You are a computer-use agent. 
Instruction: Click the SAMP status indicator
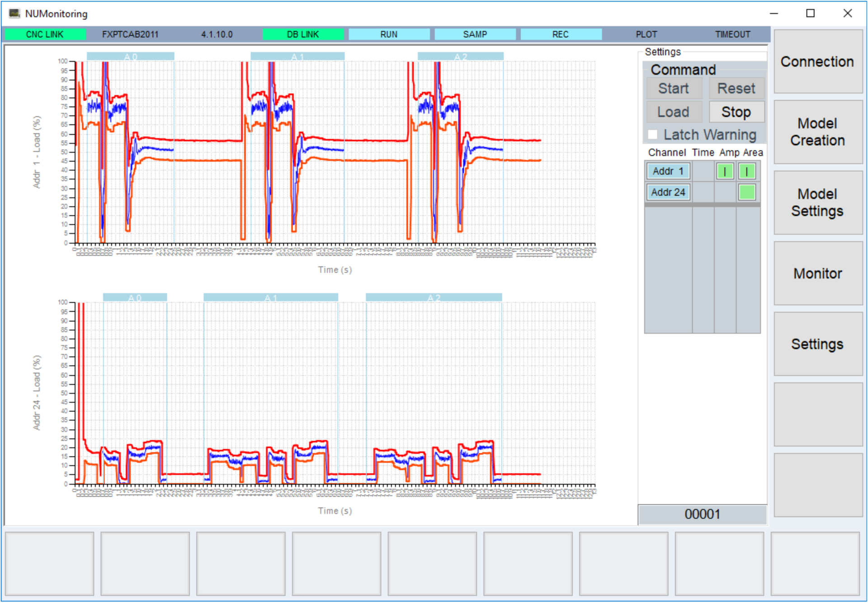[475, 34]
